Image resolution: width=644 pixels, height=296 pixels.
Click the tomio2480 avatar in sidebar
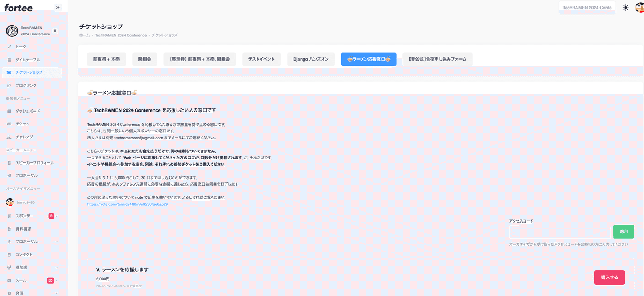(x=10, y=202)
